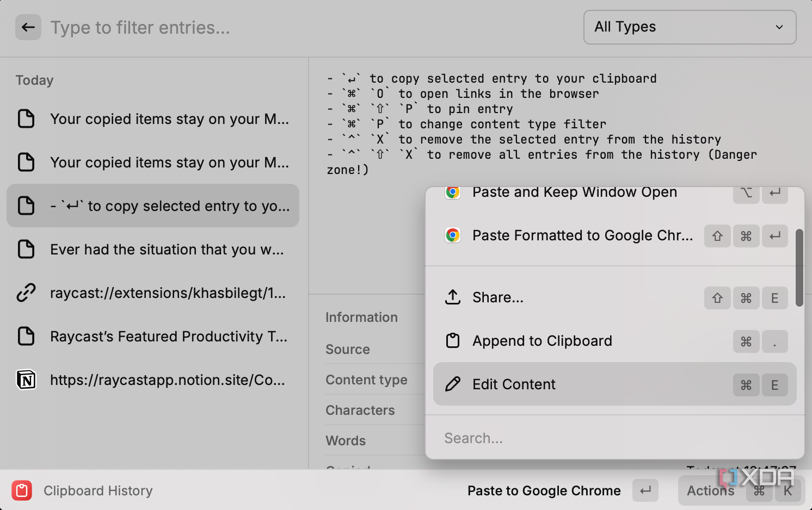Image resolution: width=812 pixels, height=510 pixels.
Task: Focus the actions Search... field
Action: click(x=614, y=438)
